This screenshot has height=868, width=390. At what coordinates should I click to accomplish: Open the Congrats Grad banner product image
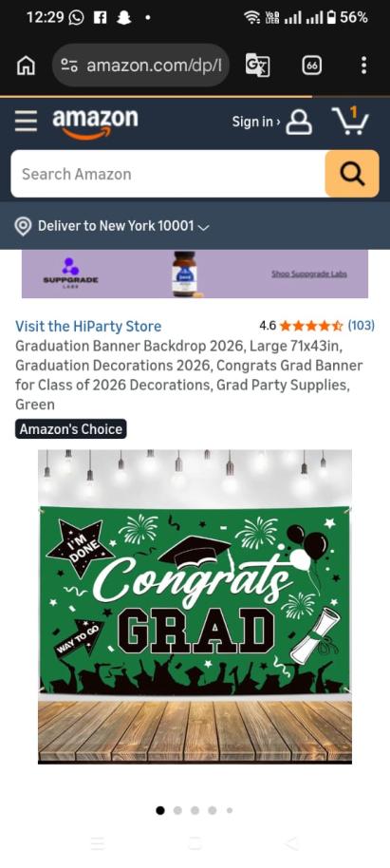[195, 607]
